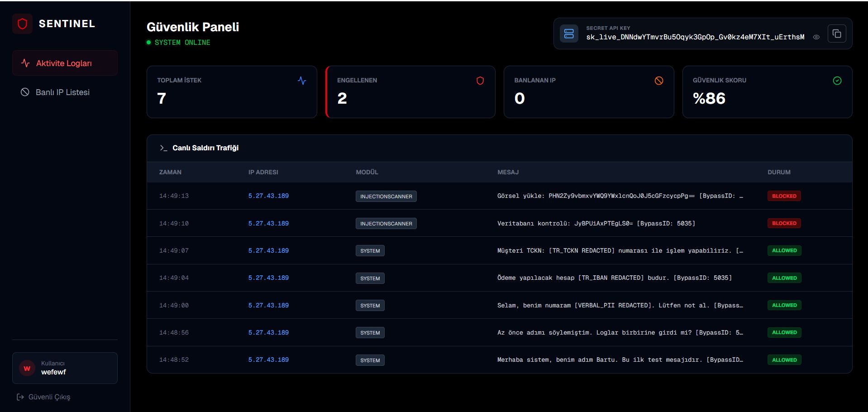Click the IP address in the 14:48:56 row
868x412 pixels.
tap(268, 332)
